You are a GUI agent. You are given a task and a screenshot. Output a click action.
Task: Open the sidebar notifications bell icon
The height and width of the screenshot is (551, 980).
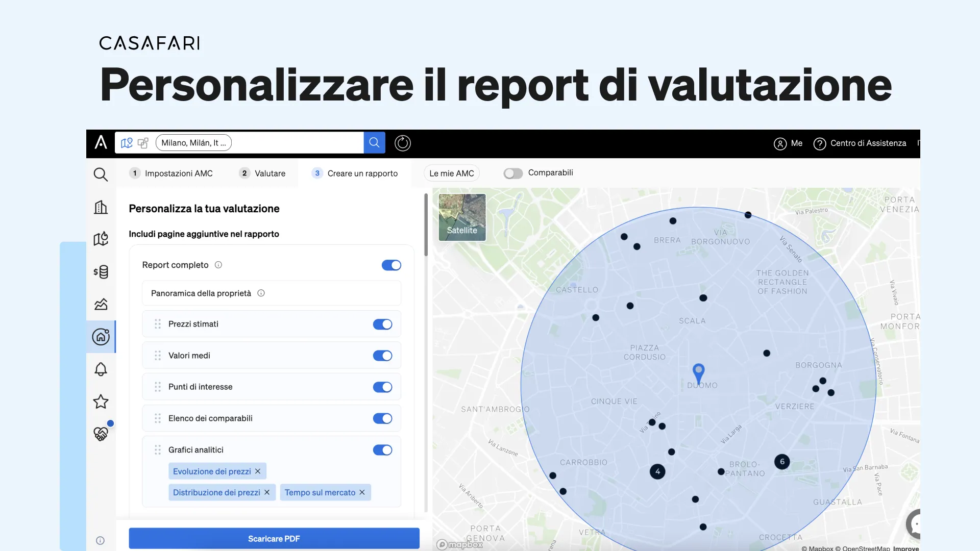(x=101, y=369)
